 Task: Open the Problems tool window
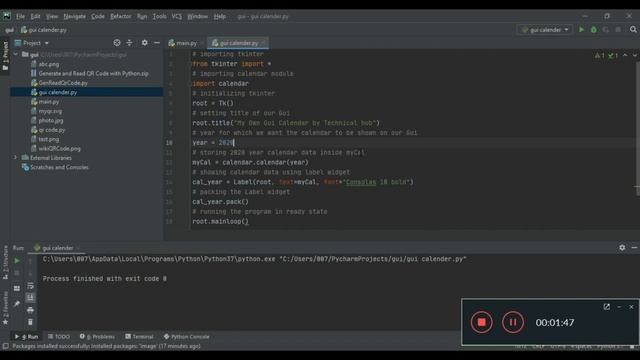(x=97, y=337)
